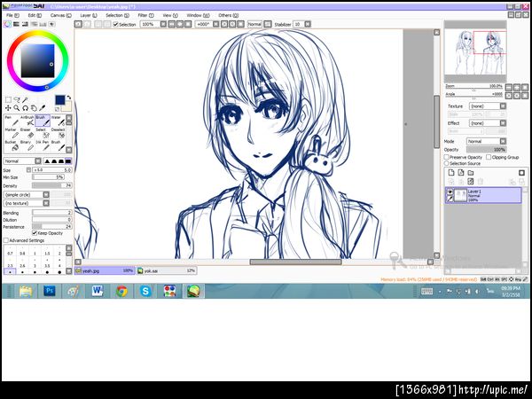Image resolution: width=532 pixels, height=399 pixels.
Task: Switch to the yeah.jpg document tab
Action: tap(105, 270)
